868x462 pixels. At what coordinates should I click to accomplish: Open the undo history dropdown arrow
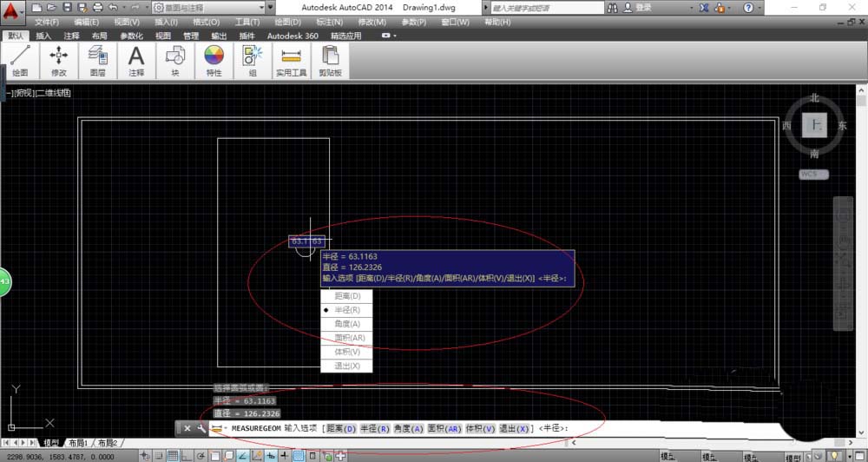tap(123, 8)
